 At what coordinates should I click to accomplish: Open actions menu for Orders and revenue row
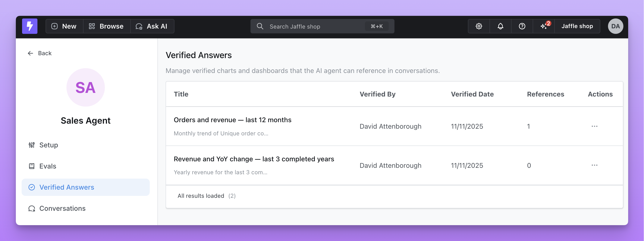(x=595, y=126)
